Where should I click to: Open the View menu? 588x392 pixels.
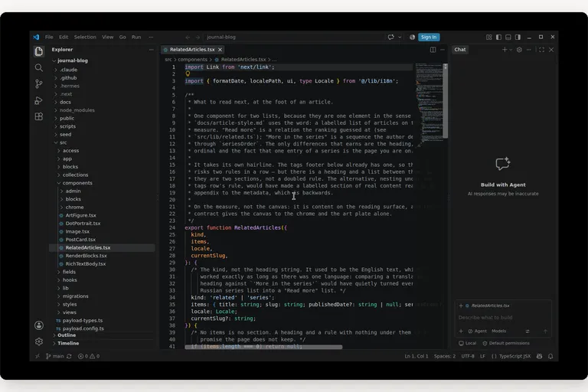pos(108,38)
